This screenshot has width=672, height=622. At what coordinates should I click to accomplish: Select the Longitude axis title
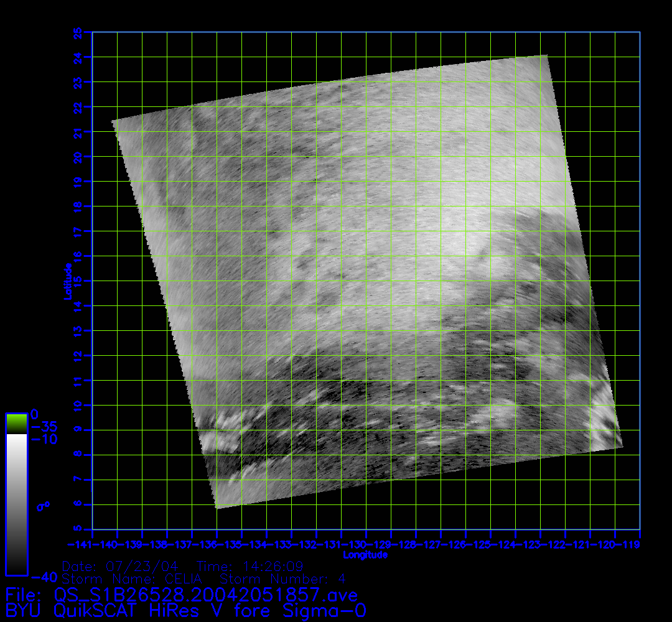(x=365, y=554)
